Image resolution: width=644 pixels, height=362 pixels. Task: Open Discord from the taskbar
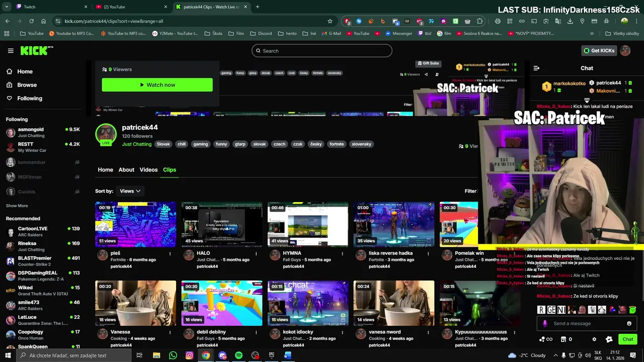tap(222, 355)
